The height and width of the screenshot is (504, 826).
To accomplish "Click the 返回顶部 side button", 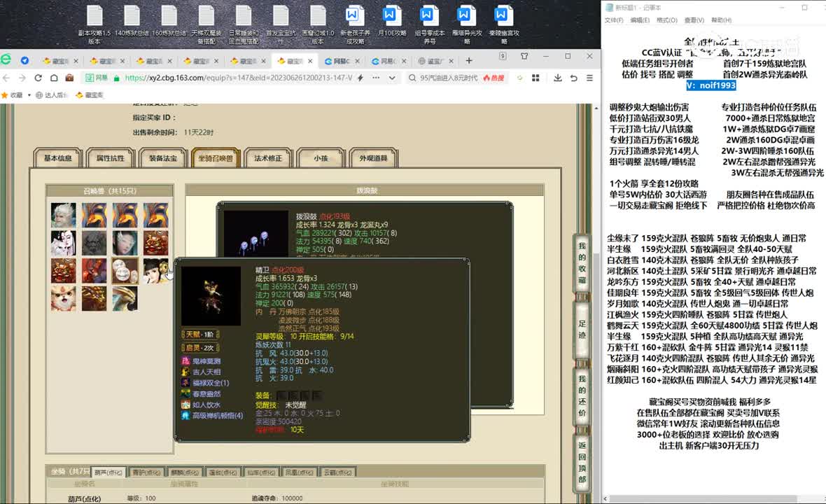I will pyautogui.click(x=582, y=462).
